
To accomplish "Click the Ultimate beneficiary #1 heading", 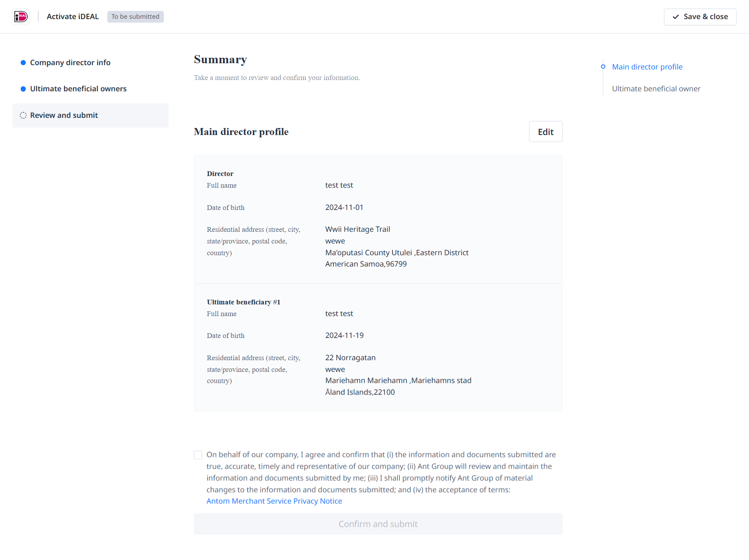I will click(x=243, y=302).
